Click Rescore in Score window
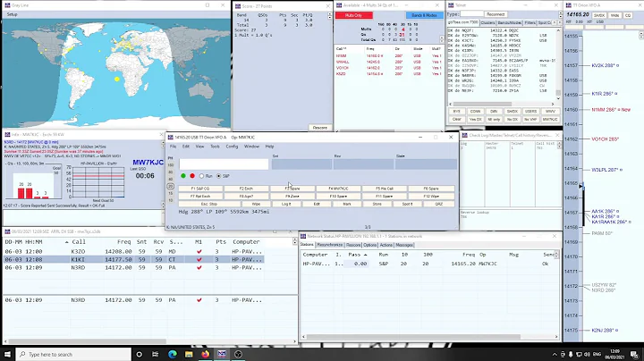Viewport: 644px width, 361px height. 320,128
